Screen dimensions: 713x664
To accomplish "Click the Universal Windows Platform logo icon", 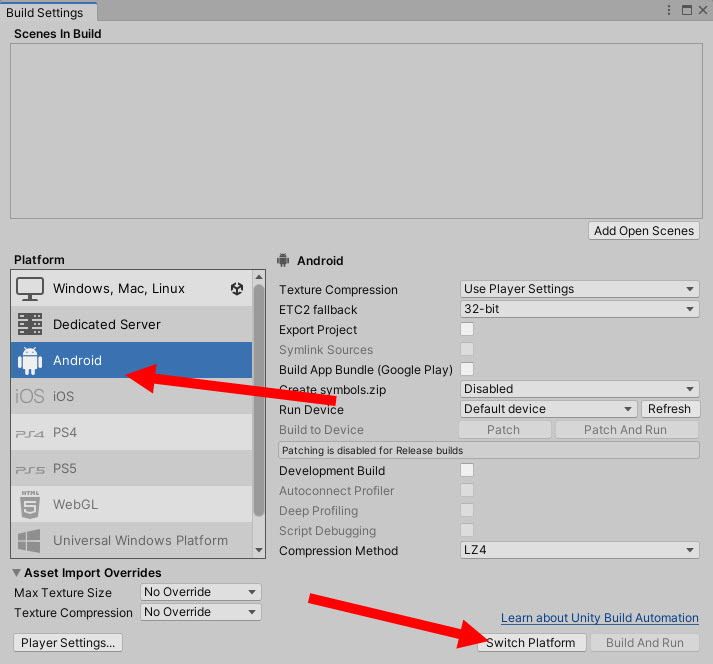I will click(x=29, y=541).
